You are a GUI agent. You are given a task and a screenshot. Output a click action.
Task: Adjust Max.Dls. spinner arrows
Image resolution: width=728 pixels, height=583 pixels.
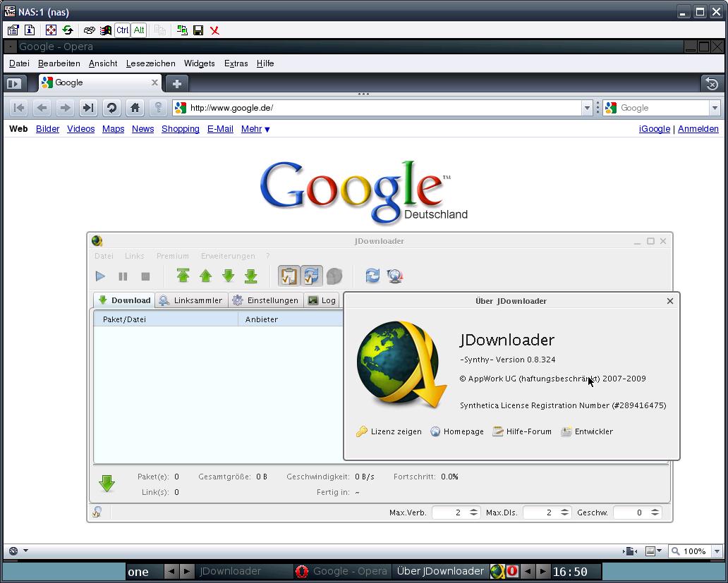coord(564,513)
